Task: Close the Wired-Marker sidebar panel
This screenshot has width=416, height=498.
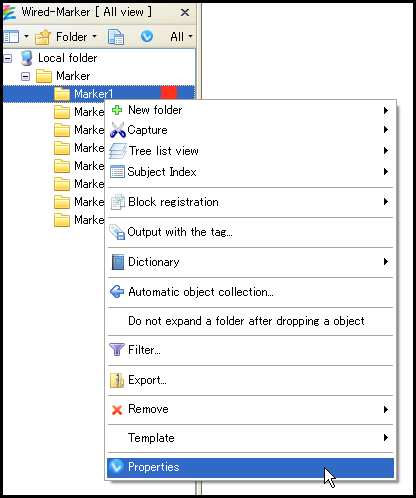Action: coord(185,13)
